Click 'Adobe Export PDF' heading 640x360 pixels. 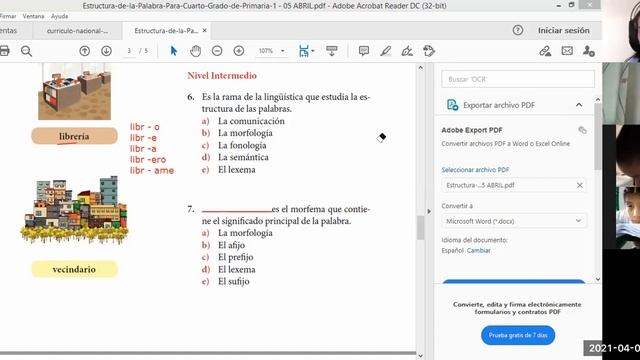tap(472, 130)
